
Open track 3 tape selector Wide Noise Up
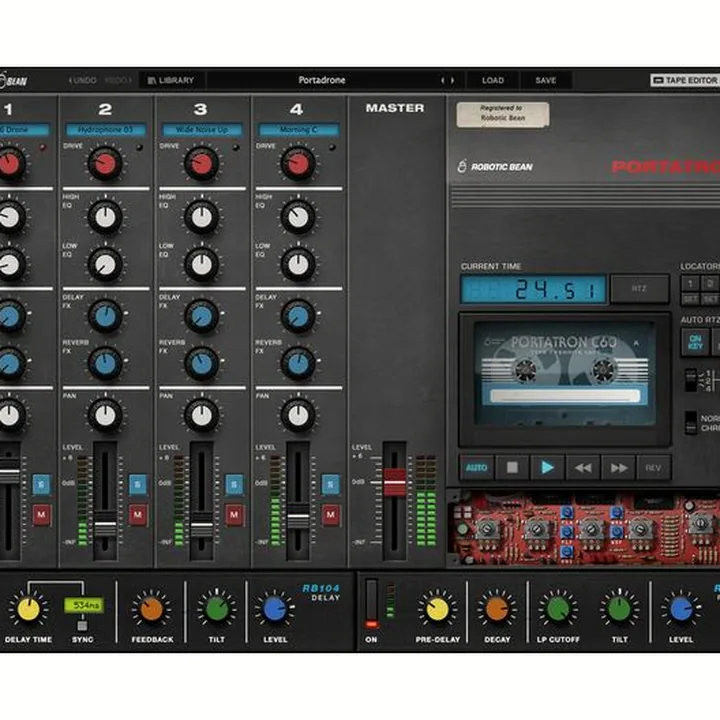coord(202,130)
